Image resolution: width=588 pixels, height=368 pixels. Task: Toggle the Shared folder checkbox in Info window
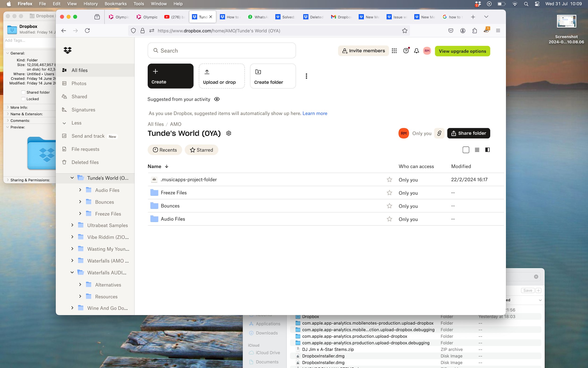[23, 92]
